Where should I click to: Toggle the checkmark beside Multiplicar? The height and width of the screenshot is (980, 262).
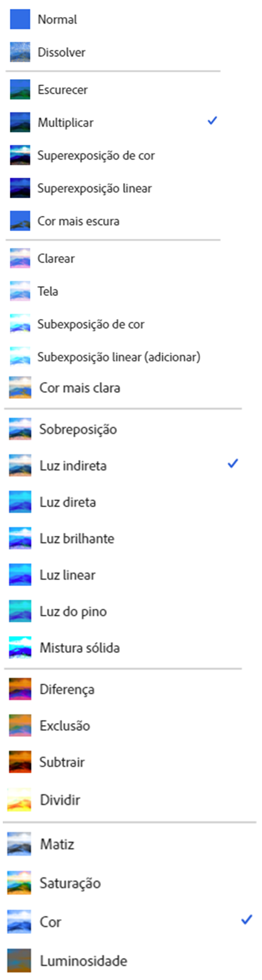[x=212, y=121]
